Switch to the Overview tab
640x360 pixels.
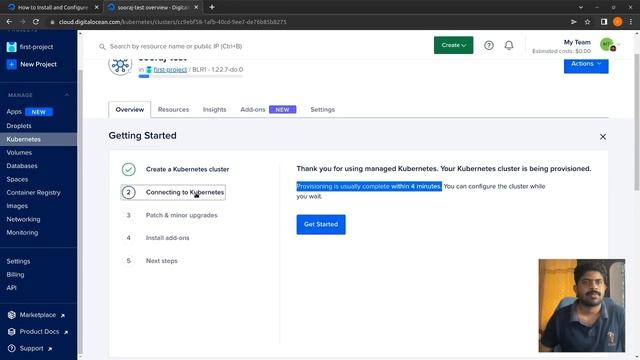130,110
